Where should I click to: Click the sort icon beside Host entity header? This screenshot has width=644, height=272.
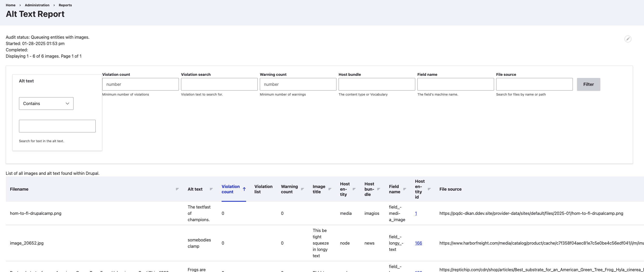click(x=354, y=189)
